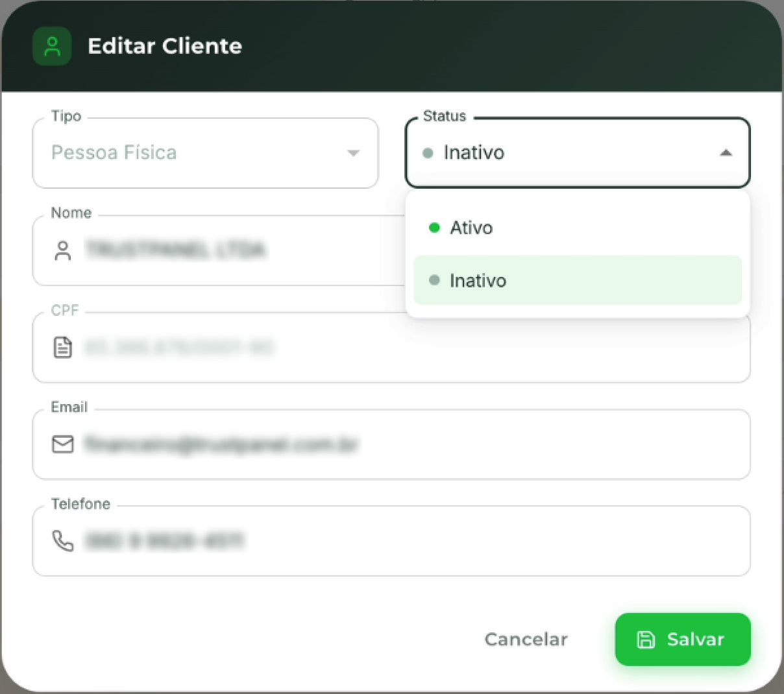Click the phone icon in Telefone field

(63, 541)
